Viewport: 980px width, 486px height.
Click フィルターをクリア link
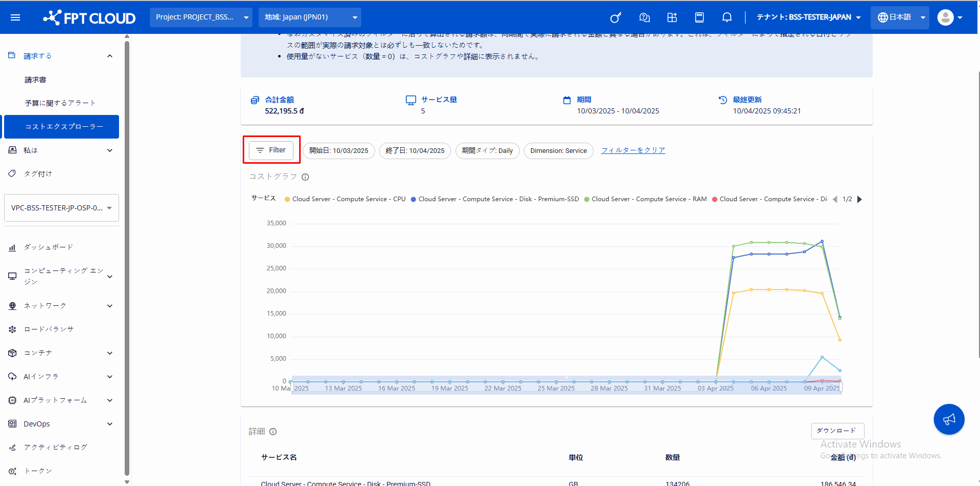(x=633, y=150)
